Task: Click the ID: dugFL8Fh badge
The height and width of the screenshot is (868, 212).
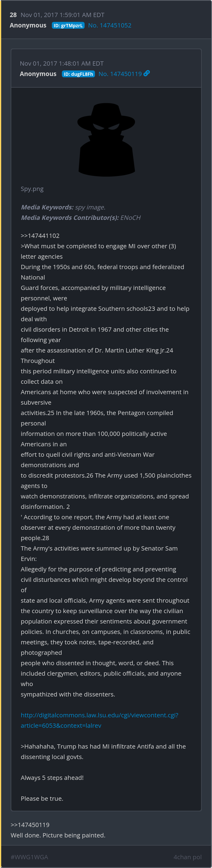Action: point(78,74)
